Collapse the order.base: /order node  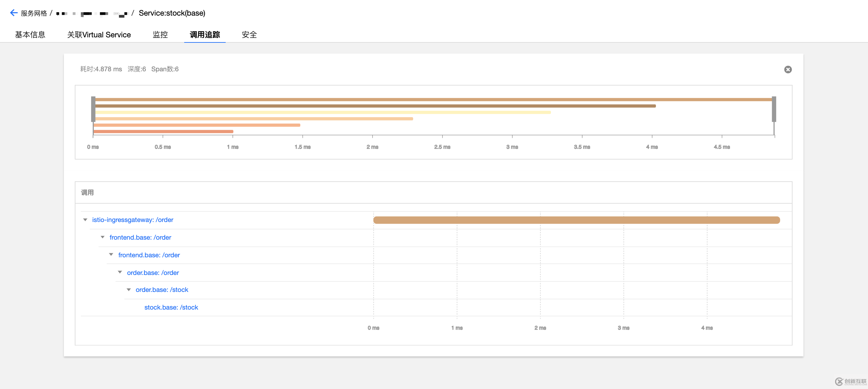click(120, 272)
